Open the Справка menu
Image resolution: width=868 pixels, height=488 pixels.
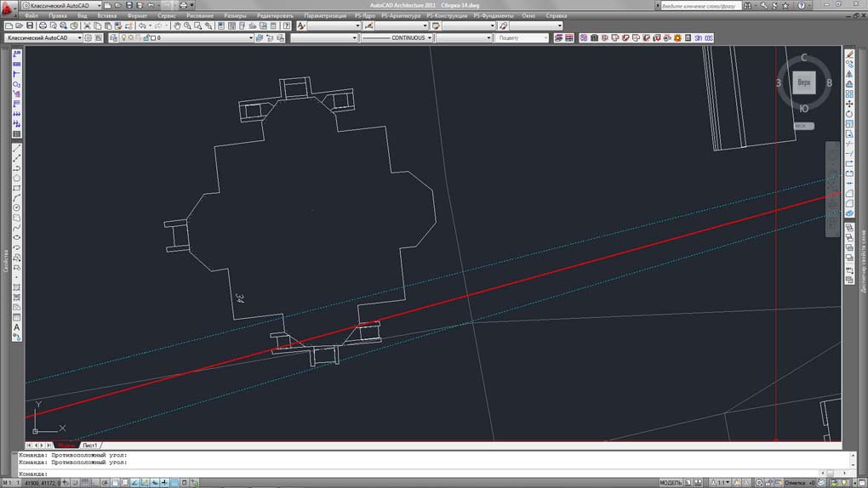[x=556, y=15]
